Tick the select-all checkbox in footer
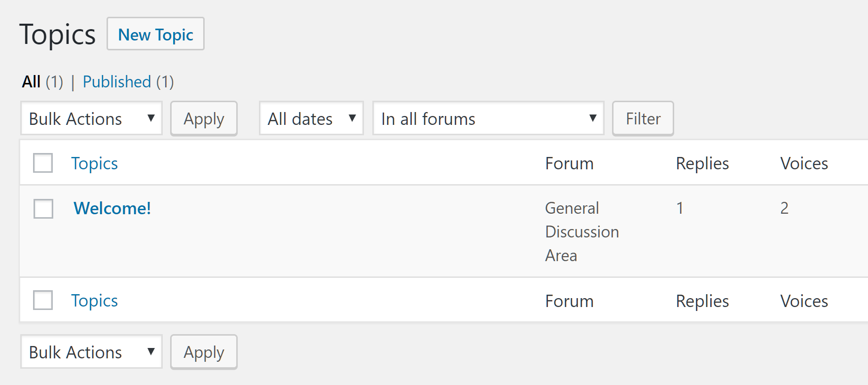This screenshot has width=868, height=385. click(43, 300)
